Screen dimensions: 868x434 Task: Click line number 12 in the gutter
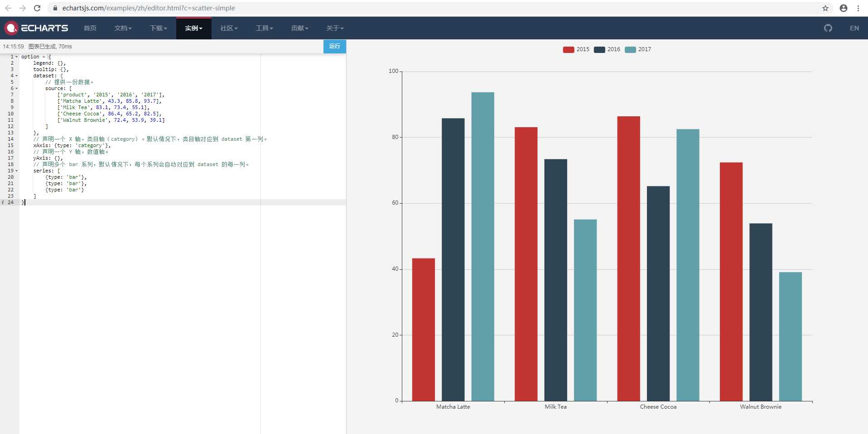(10, 127)
